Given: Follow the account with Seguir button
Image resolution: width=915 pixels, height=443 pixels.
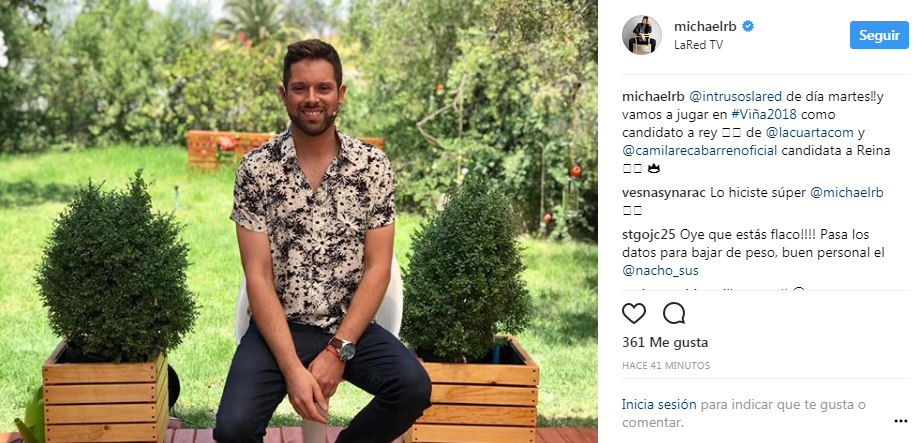Looking at the screenshot, I should click(x=879, y=35).
